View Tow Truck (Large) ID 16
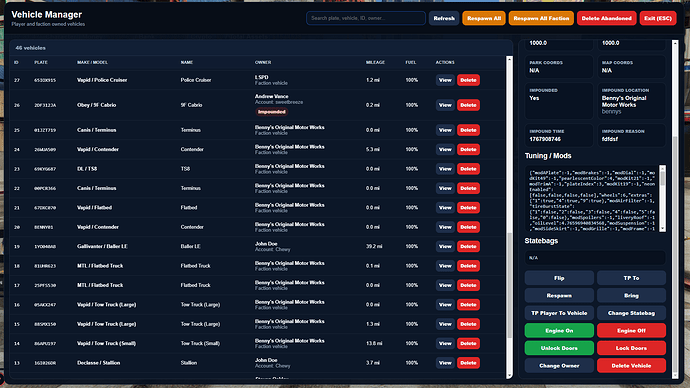This screenshot has width=690, height=388. [445, 304]
